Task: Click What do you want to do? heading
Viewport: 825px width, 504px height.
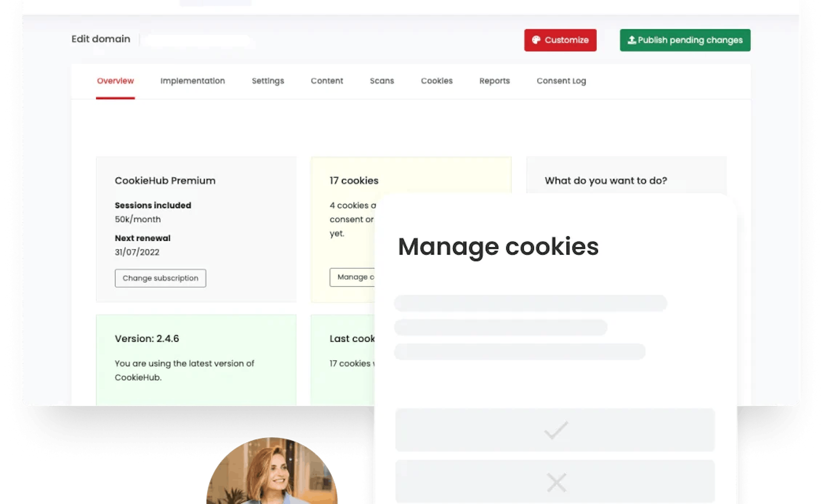Action: pos(606,181)
